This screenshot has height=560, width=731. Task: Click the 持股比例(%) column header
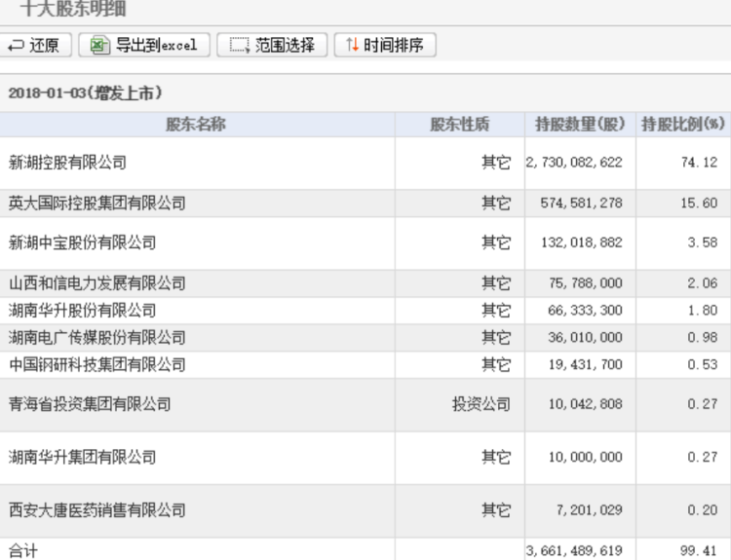(682, 125)
